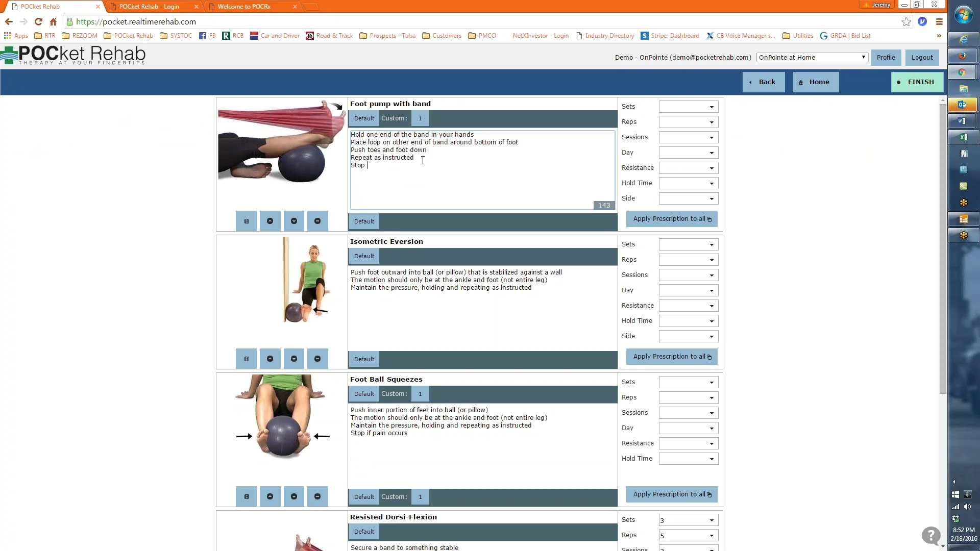Open Reps dropdown for Foot pump with band
The height and width of the screenshot is (551, 980).
(689, 122)
